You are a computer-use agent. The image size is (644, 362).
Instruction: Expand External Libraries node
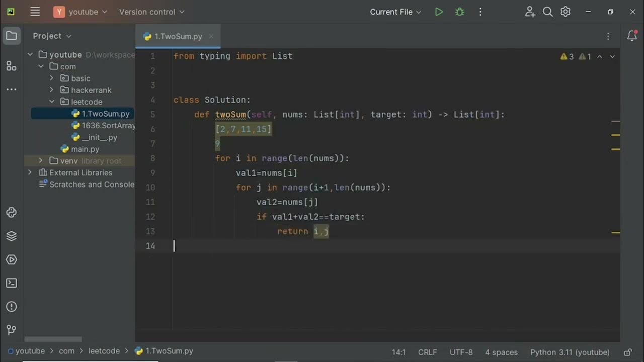[30, 172]
